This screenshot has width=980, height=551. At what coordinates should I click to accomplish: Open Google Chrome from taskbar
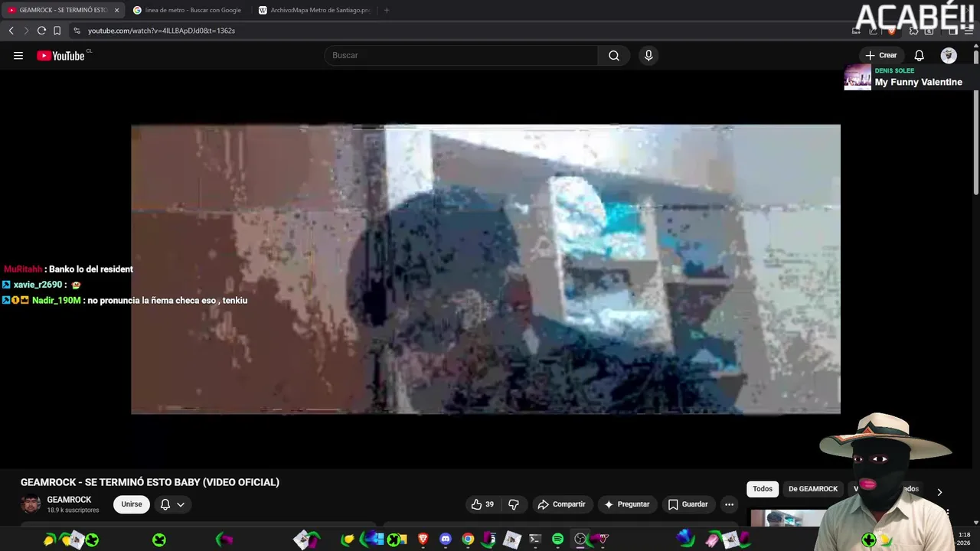click(468, 540)
